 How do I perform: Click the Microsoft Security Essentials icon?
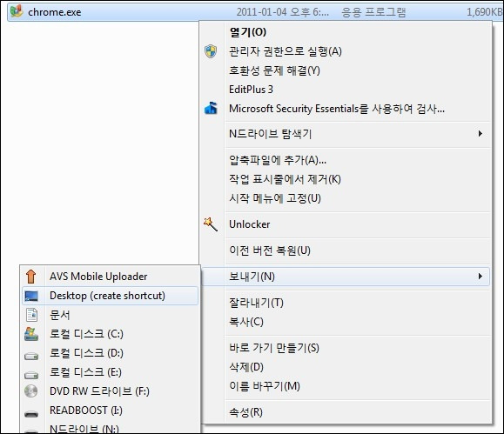211,108
